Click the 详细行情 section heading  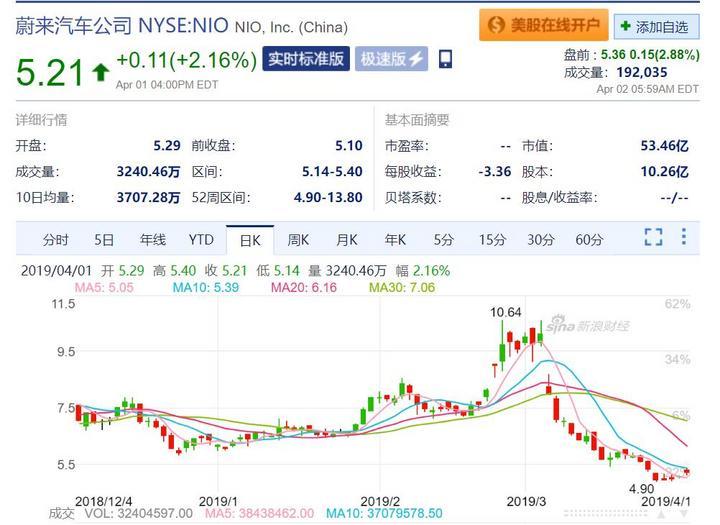41,120
